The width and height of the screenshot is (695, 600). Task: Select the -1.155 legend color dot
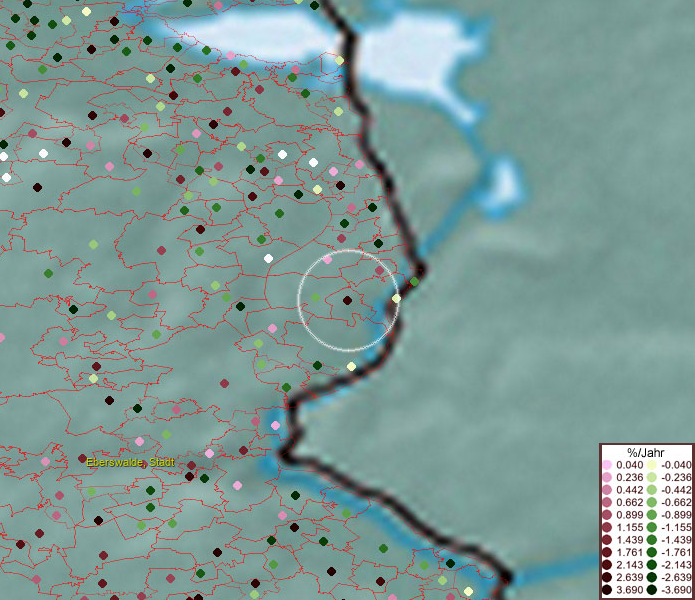pos(652,527)
